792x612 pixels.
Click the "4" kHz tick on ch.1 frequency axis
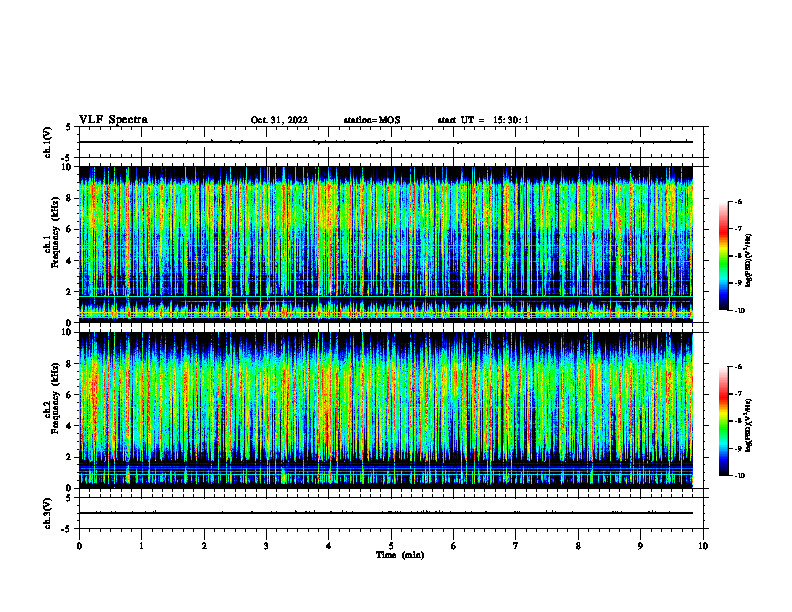(x=70, y=261)
